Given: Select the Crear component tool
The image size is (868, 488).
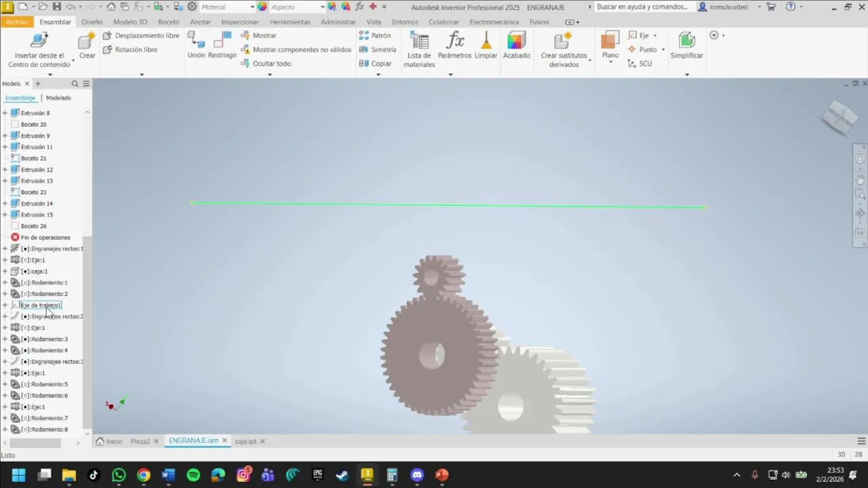Looking at the screenshot, I should tap(87, 46).
